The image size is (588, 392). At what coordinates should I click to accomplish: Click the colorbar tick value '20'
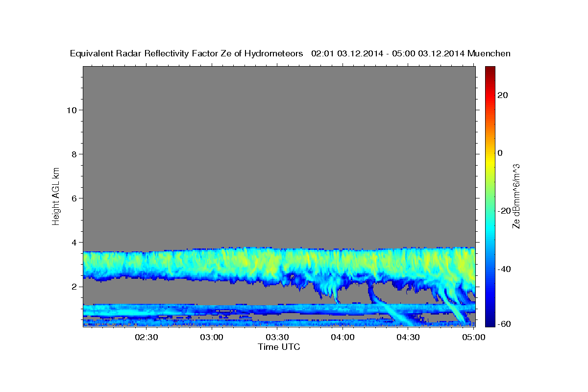pos(504,95)
